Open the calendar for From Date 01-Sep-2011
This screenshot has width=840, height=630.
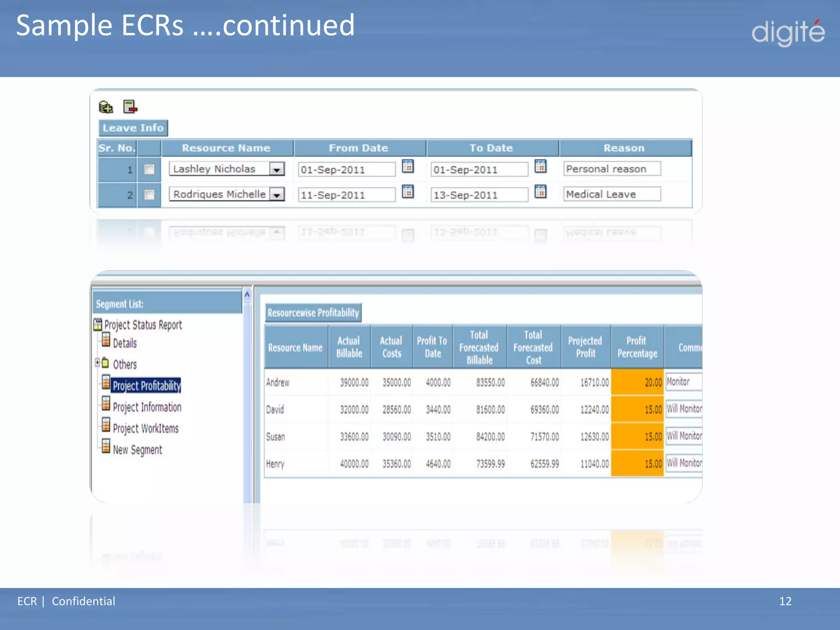(x=408, y=167)
